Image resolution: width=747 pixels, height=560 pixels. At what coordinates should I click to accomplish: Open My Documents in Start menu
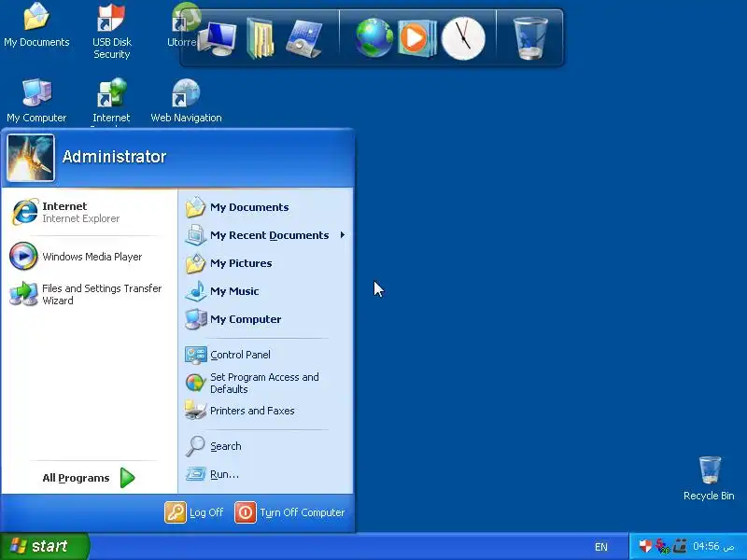point(265,207)
